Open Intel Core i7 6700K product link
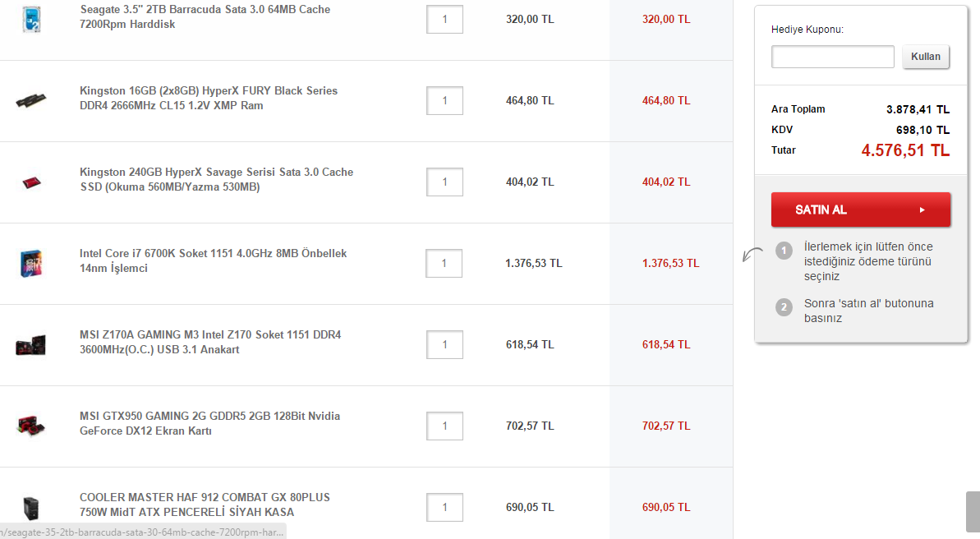This screenshot has height=539, width=980. [213, 260]
